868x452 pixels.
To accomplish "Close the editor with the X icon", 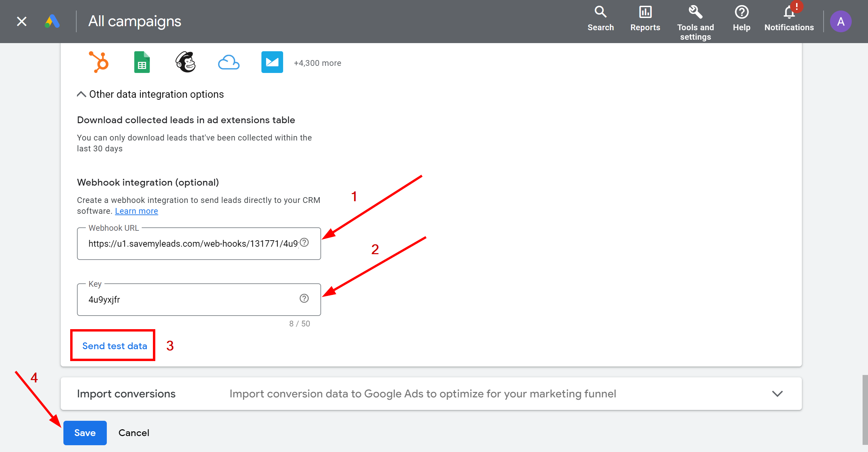I will [22, 21].
